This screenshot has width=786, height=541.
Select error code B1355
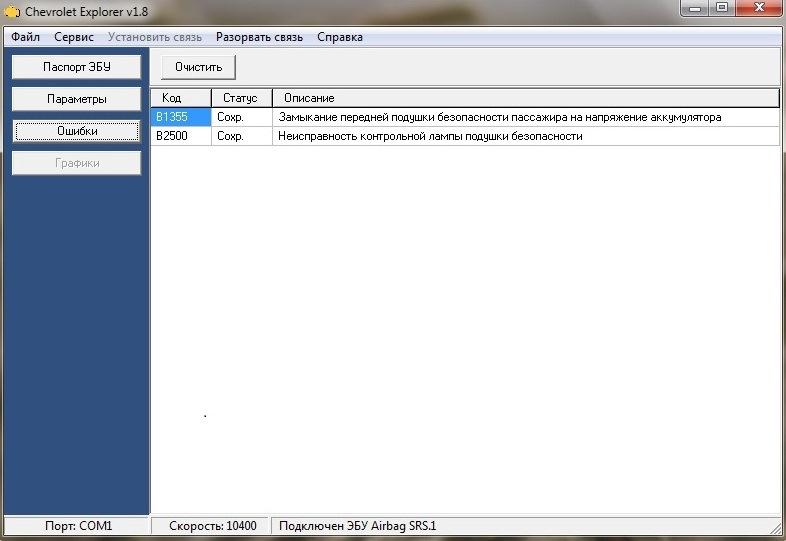click(x=181, y=117)
